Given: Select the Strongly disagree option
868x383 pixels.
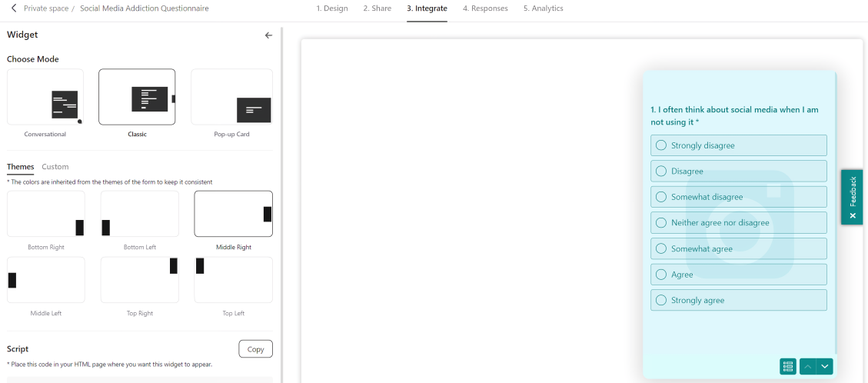Looking at the screenshot, I should [739, 145].
